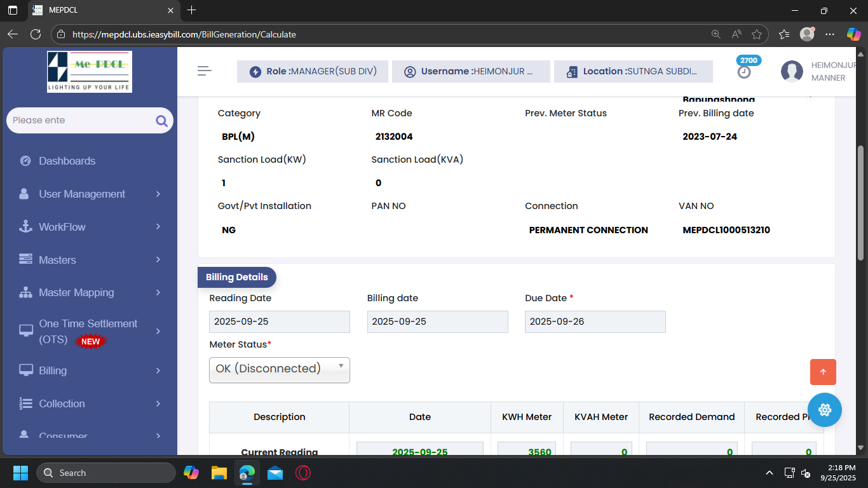868x488 pixels.
Task: Expand the Collection menu chevron
Action: point(158,403)
